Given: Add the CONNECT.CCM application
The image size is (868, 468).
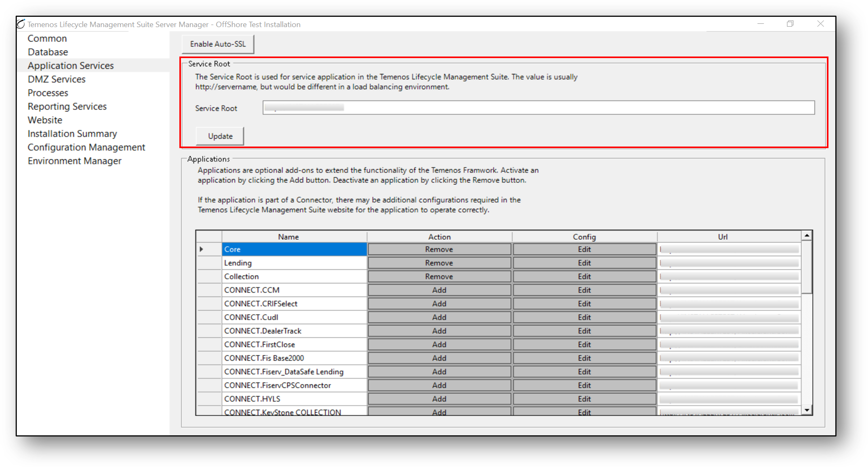Looking at the screenshot, I should tap(439, 290).
